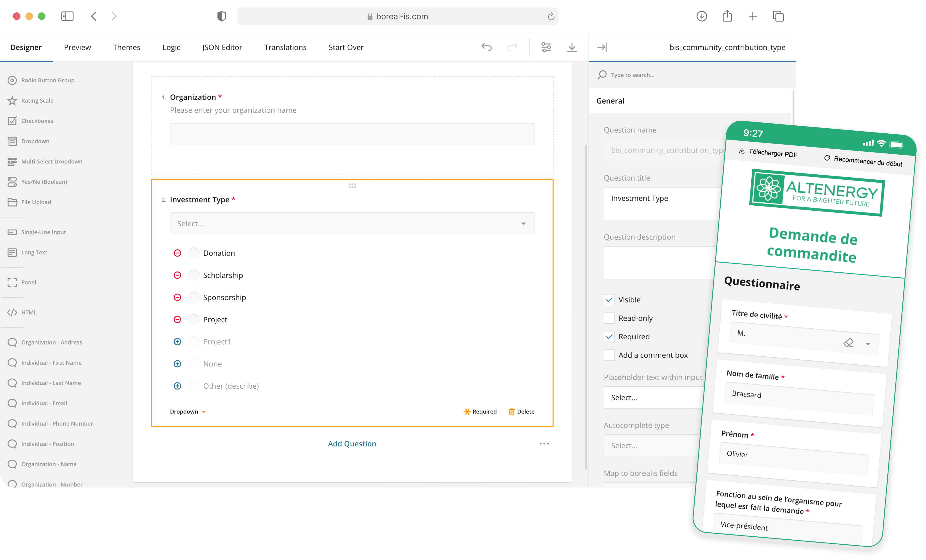The width and height of the screenshot is (926, 560).
Task: Open the JSON Editor tab
Action: coord(222,47)
